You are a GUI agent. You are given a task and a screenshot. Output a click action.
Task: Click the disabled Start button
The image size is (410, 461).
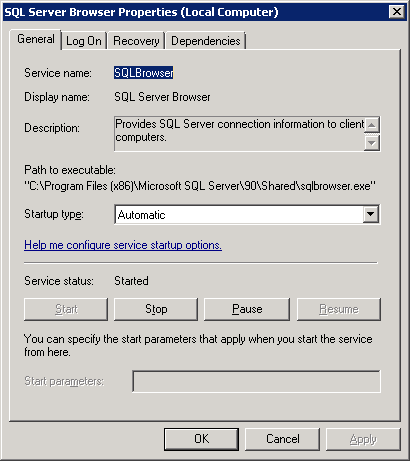[66, 309]
